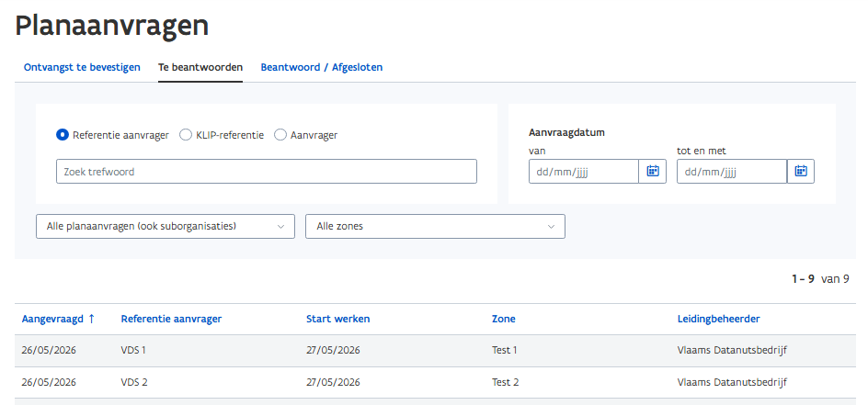Screen dimensions: 868x405
Task: Sort by Referentie aanvrager column header
Action: click(x=172, y=319)
